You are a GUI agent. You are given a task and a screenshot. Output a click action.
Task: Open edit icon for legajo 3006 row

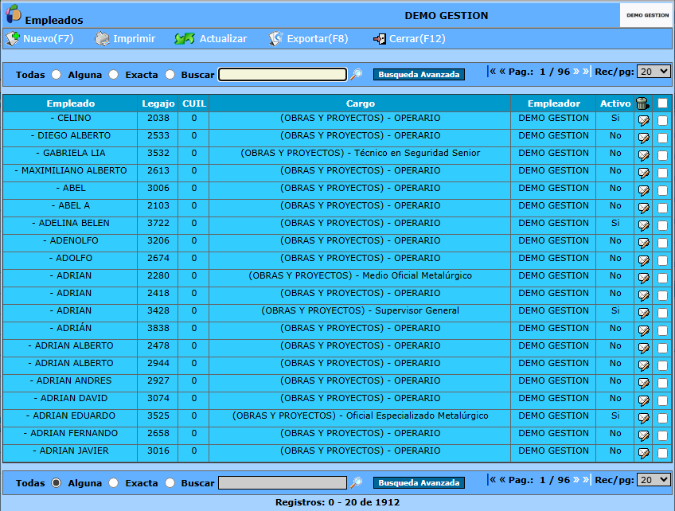point(643,191)
